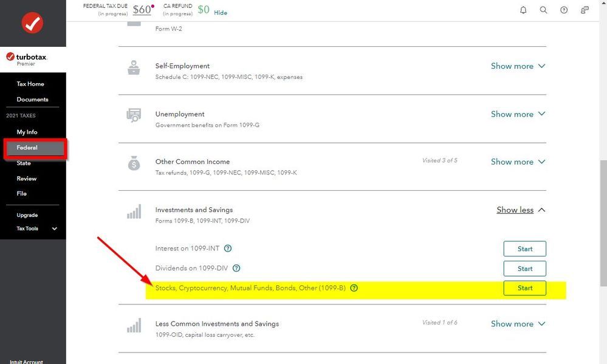Viewport: 607px width, 364px height.
Task: Click the page vertical scrollbar
Action: [x=603, y=223]
